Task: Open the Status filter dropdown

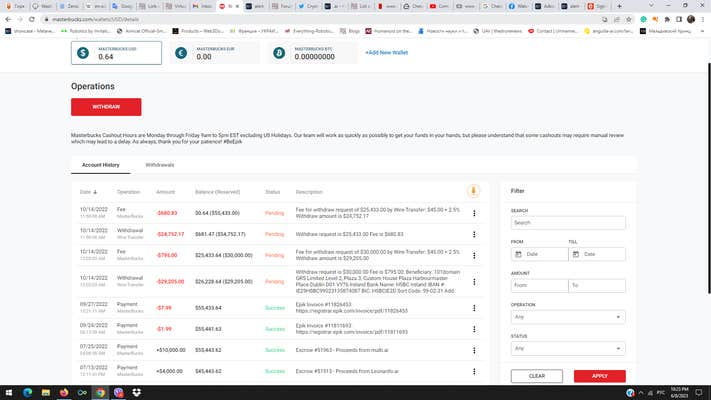Action: point(568,349)
